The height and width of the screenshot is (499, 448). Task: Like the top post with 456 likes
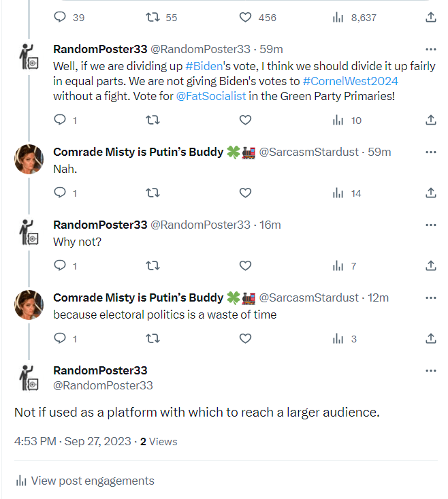pyautogui.click(x=246, y=18)
